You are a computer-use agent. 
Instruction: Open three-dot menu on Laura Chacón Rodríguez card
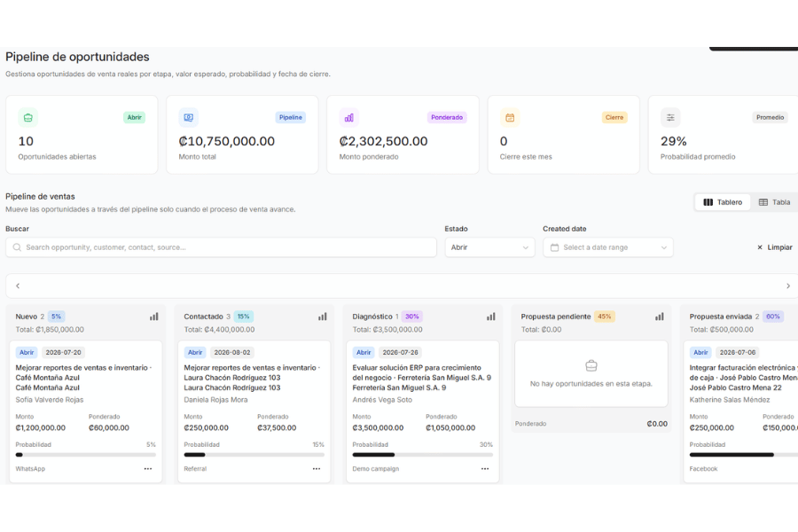pos(317,469)
